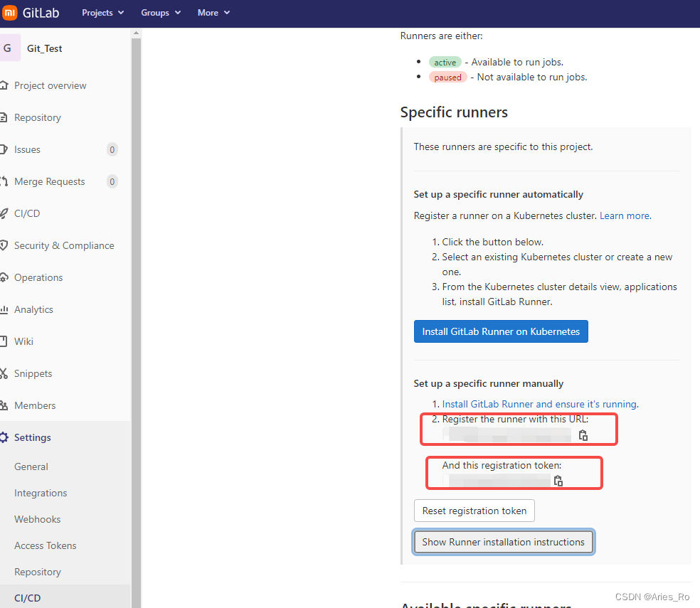
Task: Expand the Projects dropdown
Action: click(102, 13)
